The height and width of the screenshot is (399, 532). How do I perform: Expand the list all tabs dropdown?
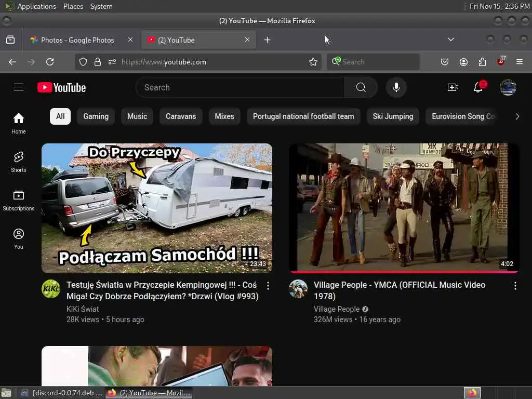click(450, 39)
